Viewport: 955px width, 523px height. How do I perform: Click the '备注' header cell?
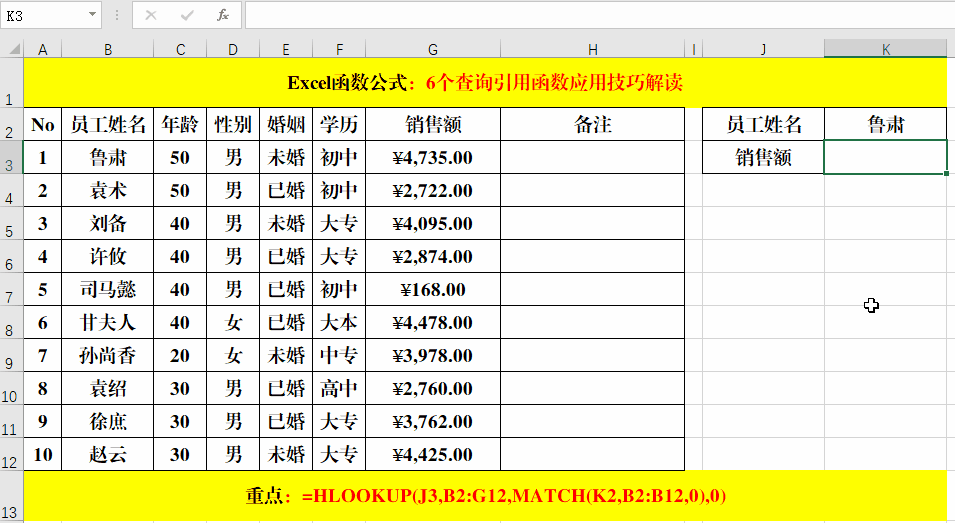point(593,125)
